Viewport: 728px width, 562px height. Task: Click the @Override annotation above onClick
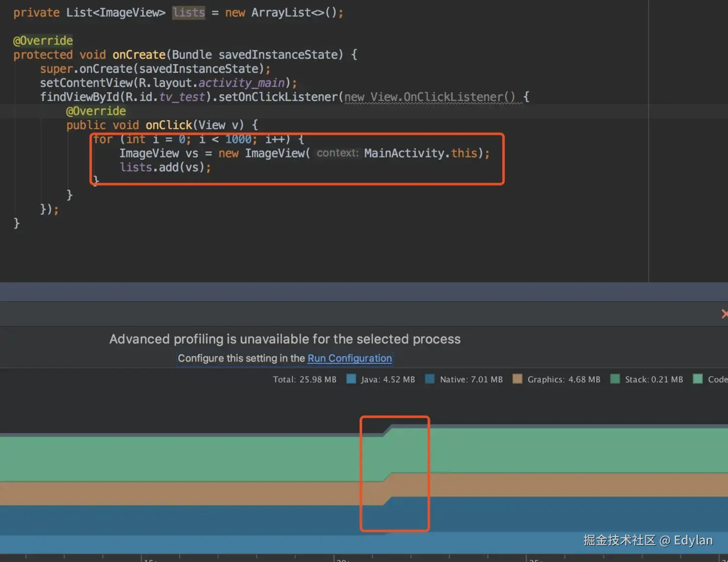point(96,111)
